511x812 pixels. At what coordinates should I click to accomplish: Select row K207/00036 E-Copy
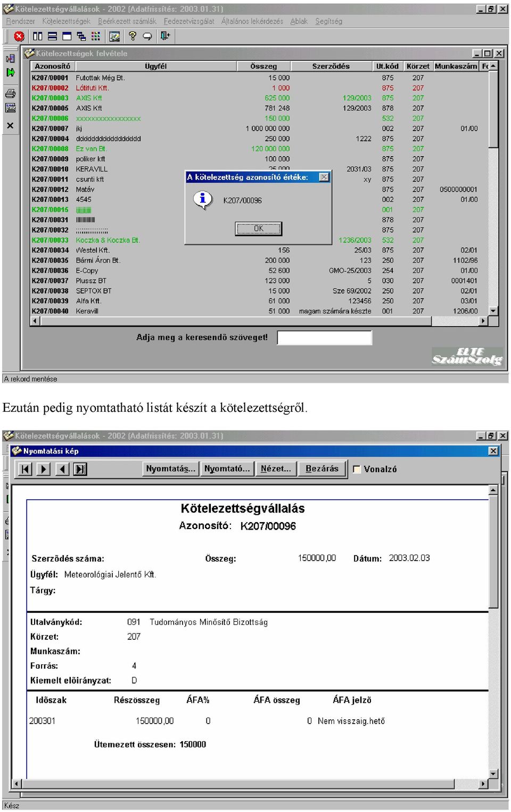(260, 271)
